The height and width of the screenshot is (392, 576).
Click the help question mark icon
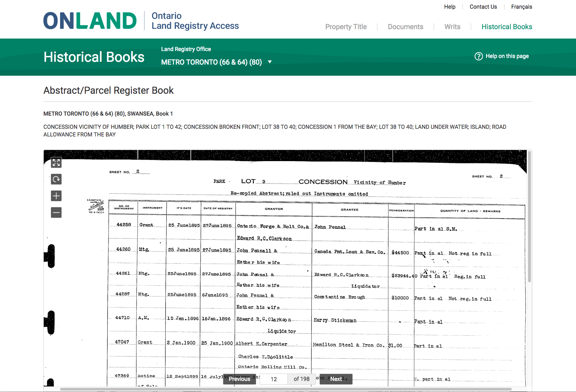point(479,56)
